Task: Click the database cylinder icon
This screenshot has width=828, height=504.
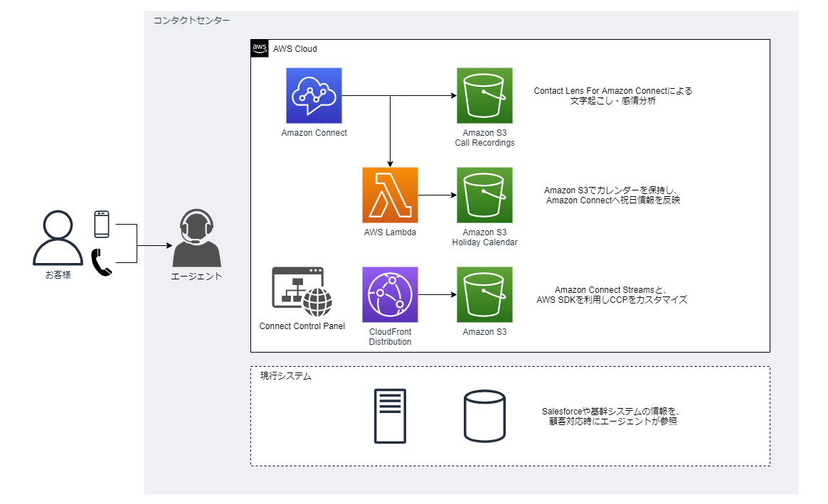Action: pyautogui.click(x=485, y=416)
